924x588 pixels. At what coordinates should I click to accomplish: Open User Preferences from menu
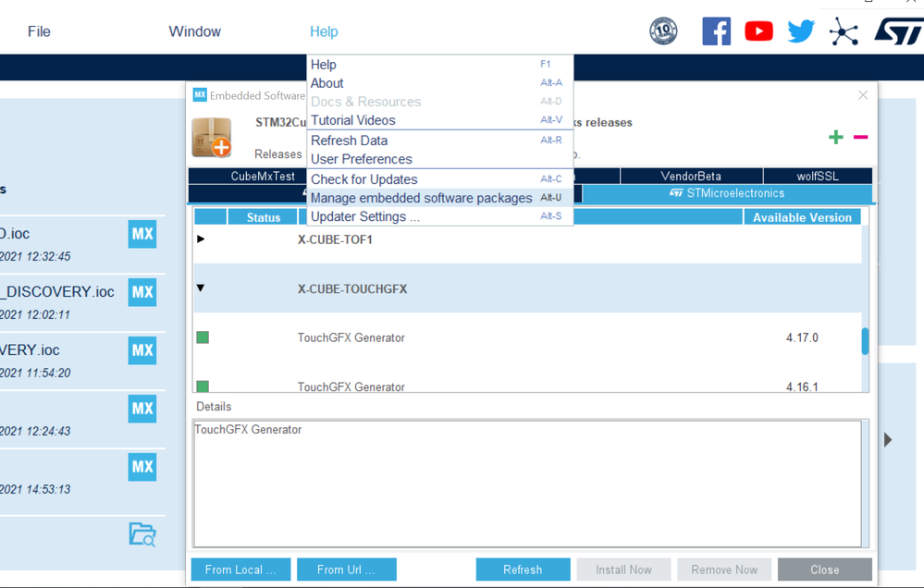point(439,159)
